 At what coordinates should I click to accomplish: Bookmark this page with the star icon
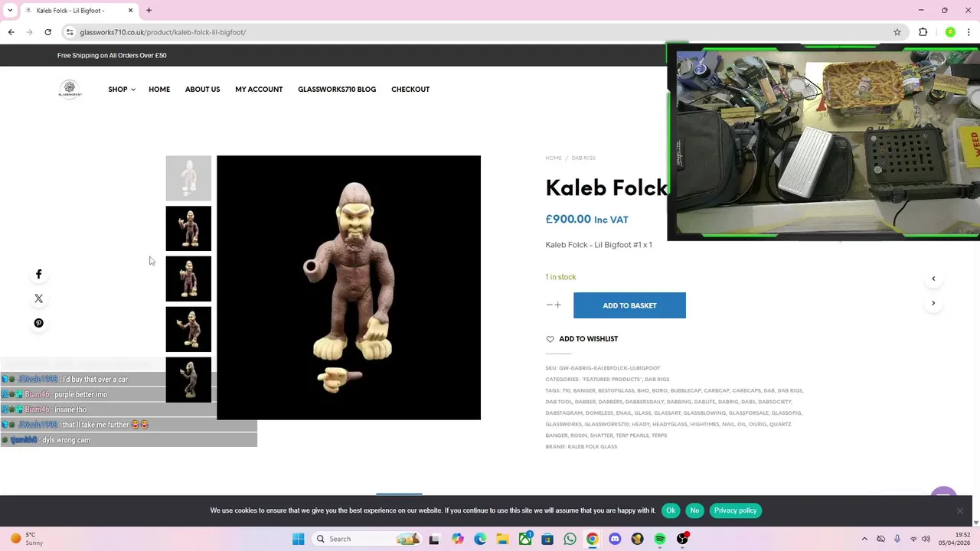pyautogui.click(x=897, y=32)
